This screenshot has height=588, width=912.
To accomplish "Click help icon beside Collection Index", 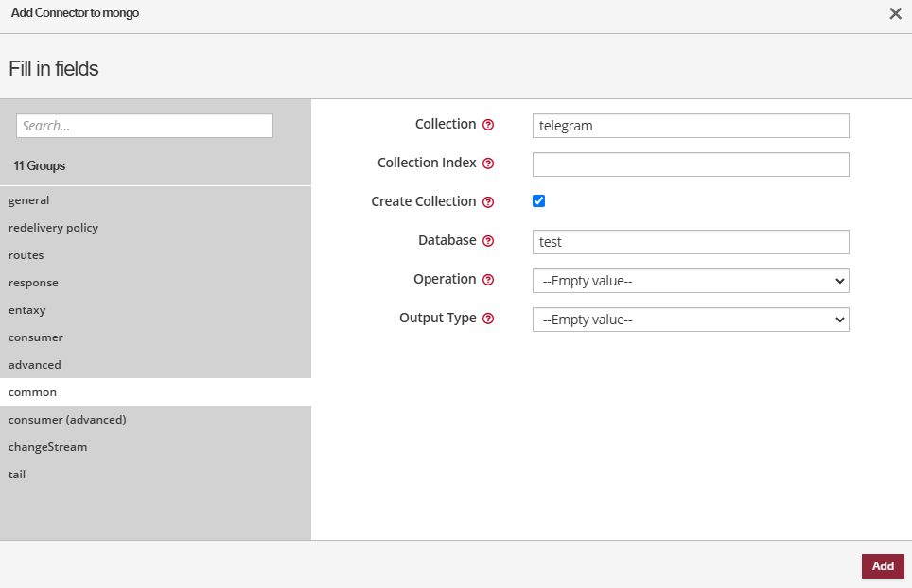I will coord(488,164).
